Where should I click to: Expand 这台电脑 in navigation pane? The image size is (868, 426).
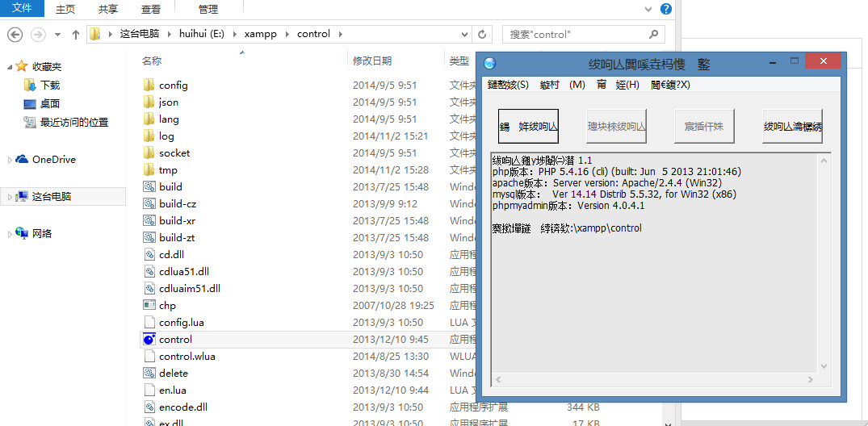tap(10, 197)
